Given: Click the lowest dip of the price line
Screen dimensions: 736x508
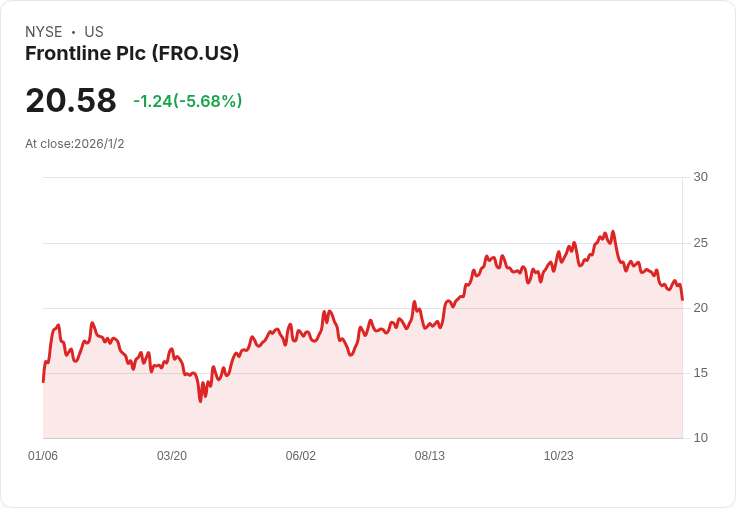Looking at the screenshot, I should click(x=200, y=401).
